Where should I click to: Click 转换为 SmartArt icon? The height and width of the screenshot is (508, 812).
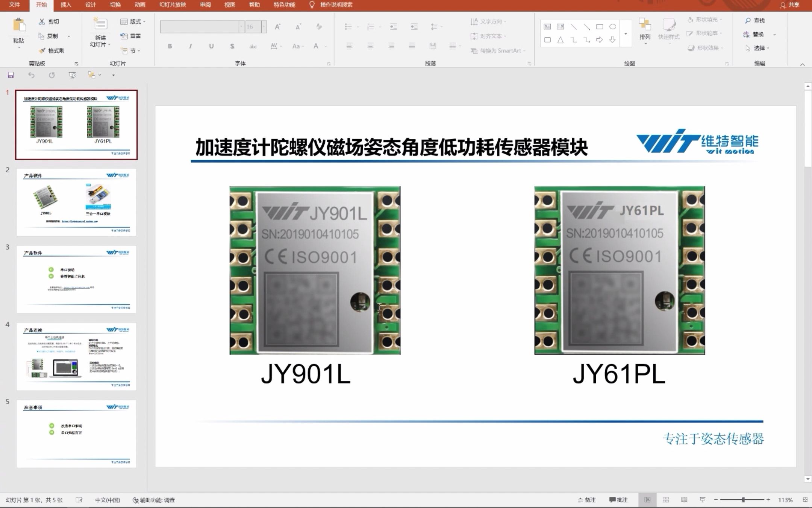pos(474,51)
